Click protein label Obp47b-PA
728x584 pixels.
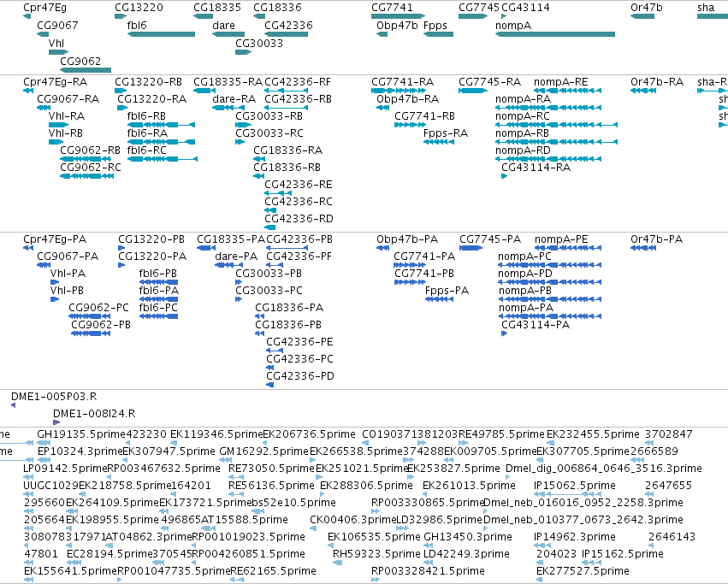pyautogui.click(x=407, y=239)
